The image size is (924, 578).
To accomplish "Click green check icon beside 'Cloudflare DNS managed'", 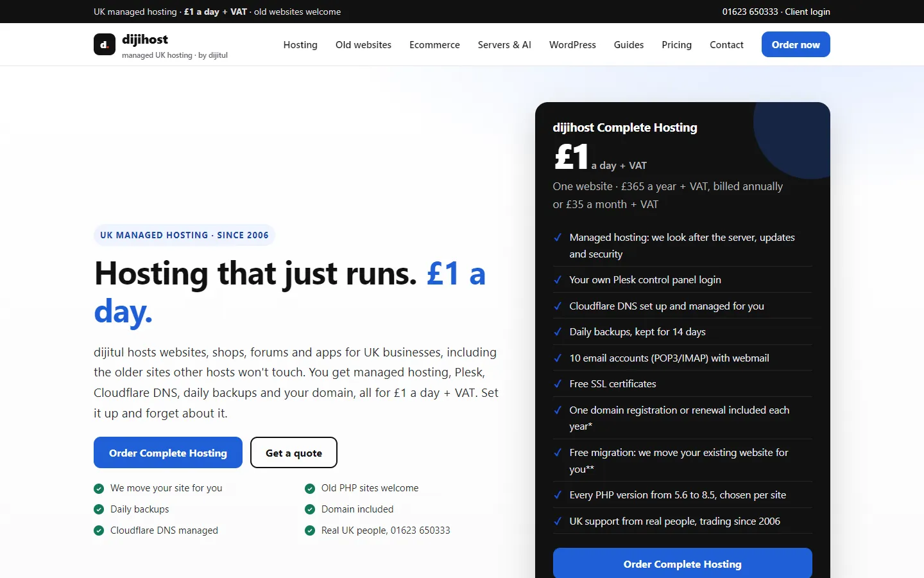I will pyautogui.click(x=99, y=530).
